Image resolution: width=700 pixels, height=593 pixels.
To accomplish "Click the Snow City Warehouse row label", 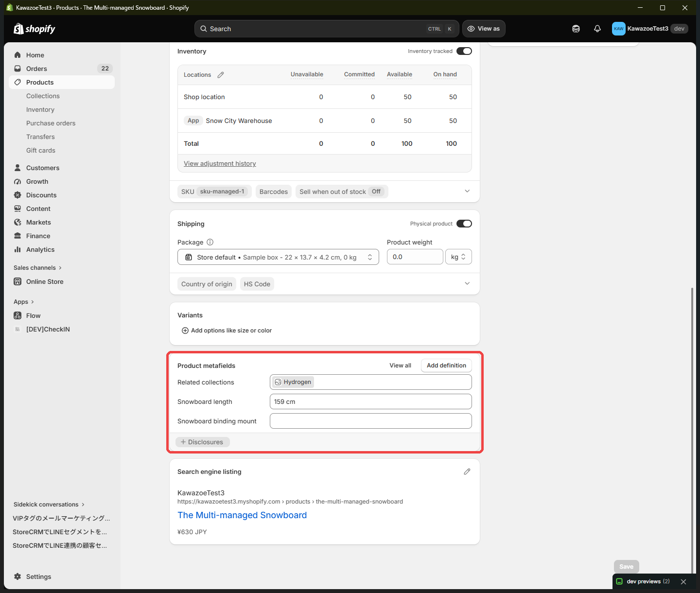I will pyautogui.click(x=239, y=121).
